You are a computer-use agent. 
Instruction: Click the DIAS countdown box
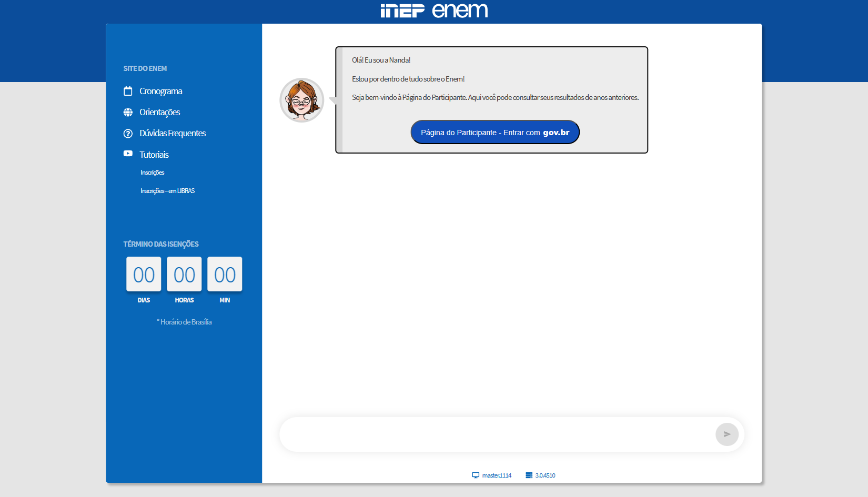pyautogui.click(x=144, y=274)
